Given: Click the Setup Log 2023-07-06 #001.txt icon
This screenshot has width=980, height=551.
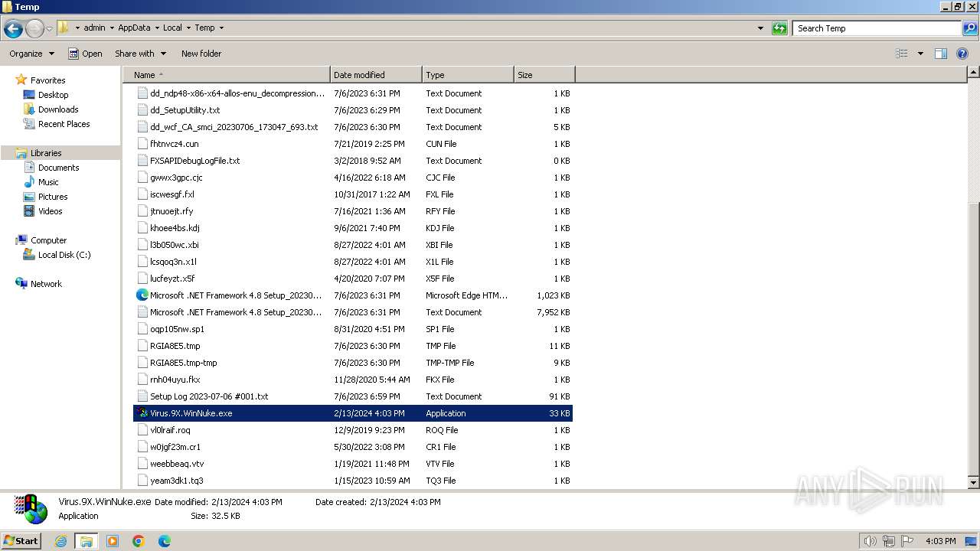Looking at the screenshot, I should click(142, 396).
